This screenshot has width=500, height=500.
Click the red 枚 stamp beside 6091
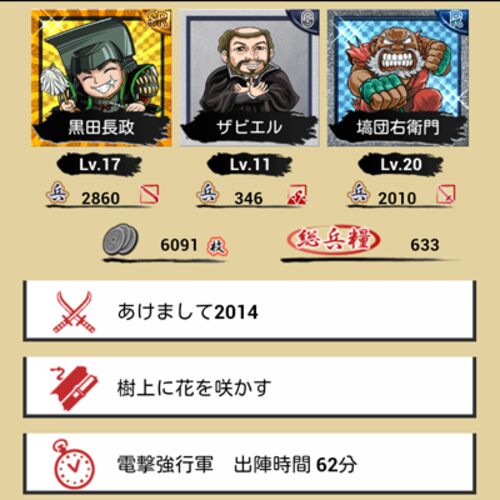[217, 247]
